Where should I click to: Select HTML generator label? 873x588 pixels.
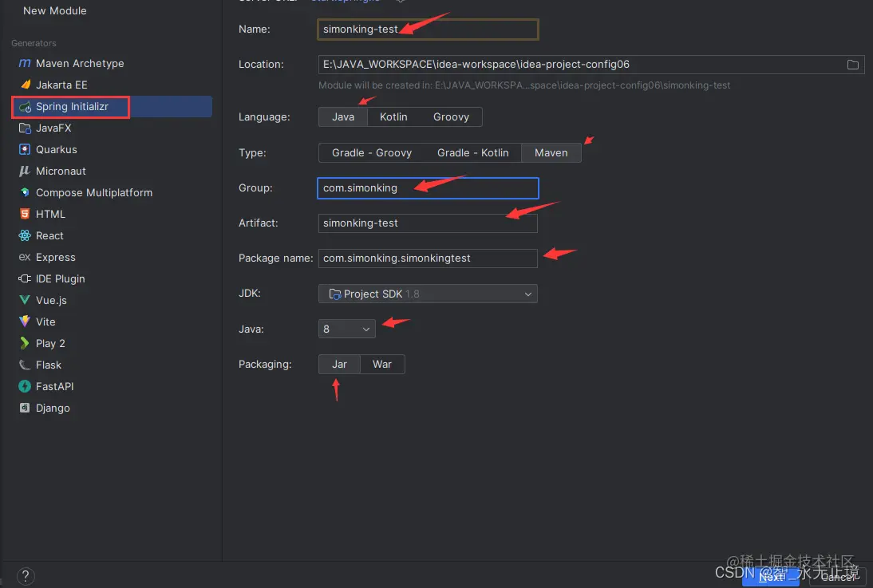[50, 214]
